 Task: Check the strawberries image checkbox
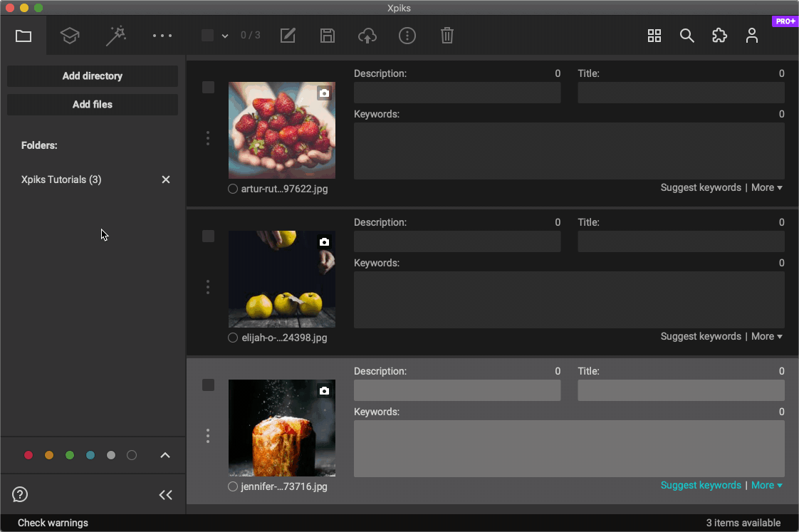point(208,88)
